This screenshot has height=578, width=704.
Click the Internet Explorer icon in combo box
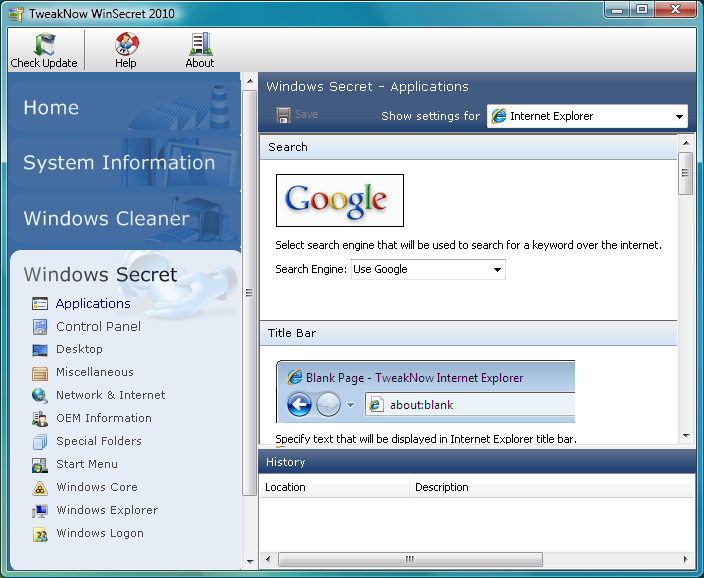pyautogui.click(x=499, y=116)
